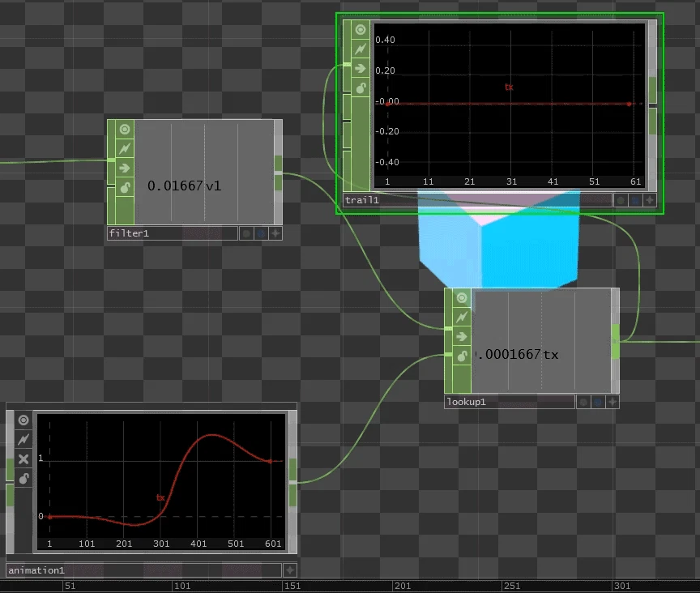Screen dimensions: 700x593
Task: Toggle clone immune flag on filter1
Action: pyautogui.click(x=125, y=148)
